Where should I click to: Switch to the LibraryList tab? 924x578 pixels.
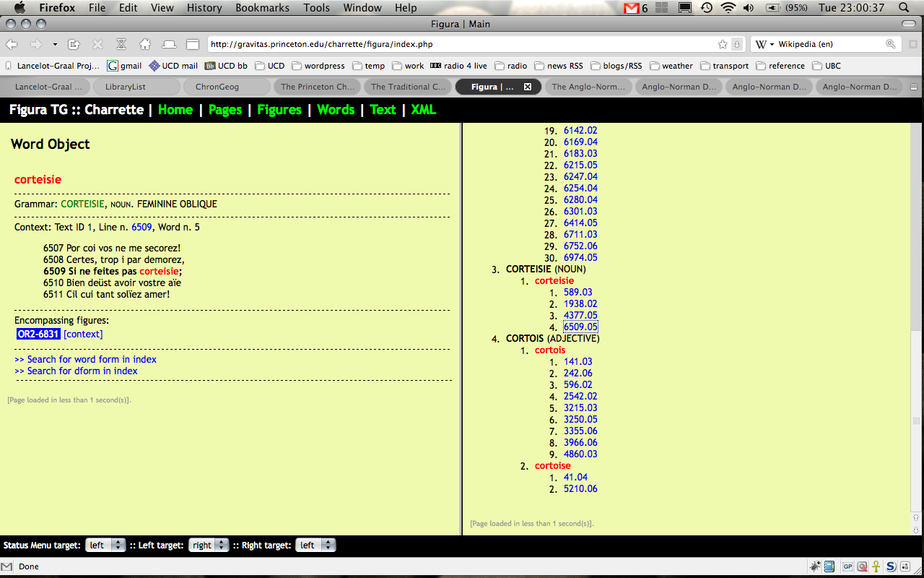coord(125,87)
